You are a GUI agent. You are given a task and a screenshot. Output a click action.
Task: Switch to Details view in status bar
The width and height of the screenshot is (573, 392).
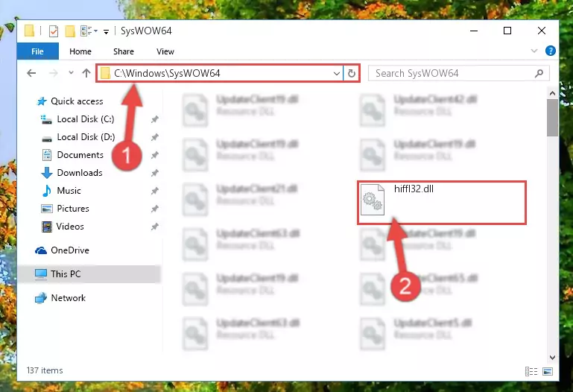click(531, 372)
